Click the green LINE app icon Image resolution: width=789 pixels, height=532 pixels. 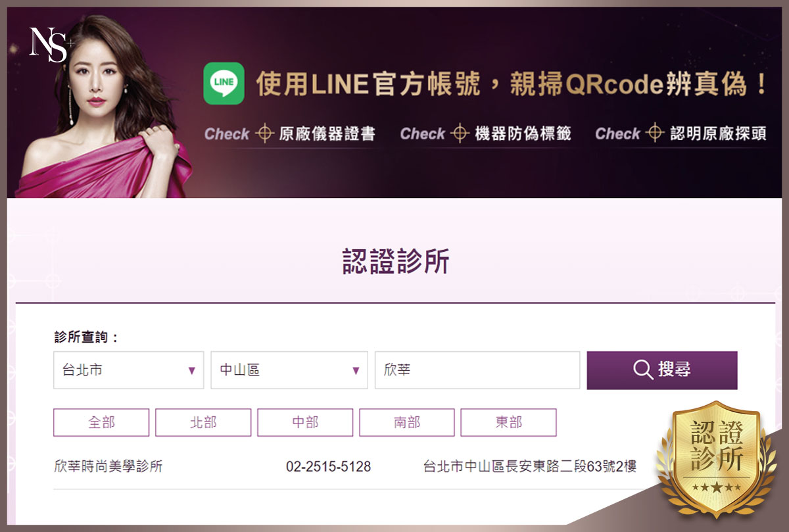pos(224,84)
